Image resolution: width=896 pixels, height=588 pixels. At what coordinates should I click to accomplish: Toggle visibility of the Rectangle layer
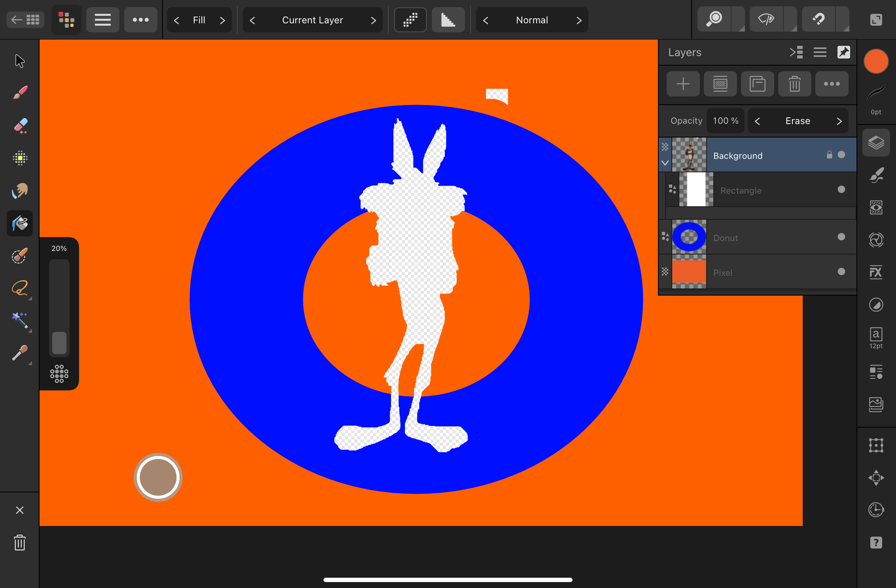(841, 189)
